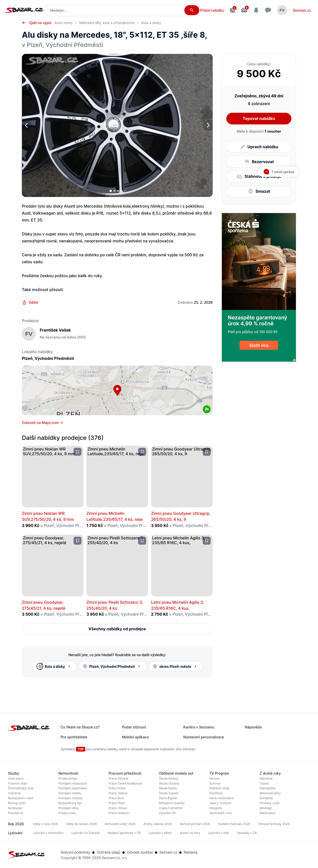Image resolution: width=318 pixels, height=868 pixels.
Task: Click the red search magnifier button
Action: coord(192,10)
